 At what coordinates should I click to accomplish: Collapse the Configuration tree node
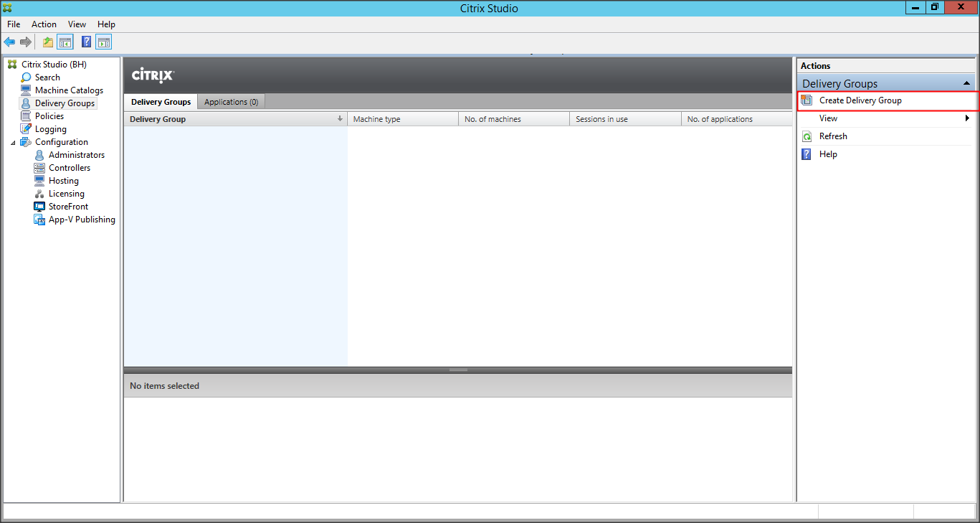13,143
